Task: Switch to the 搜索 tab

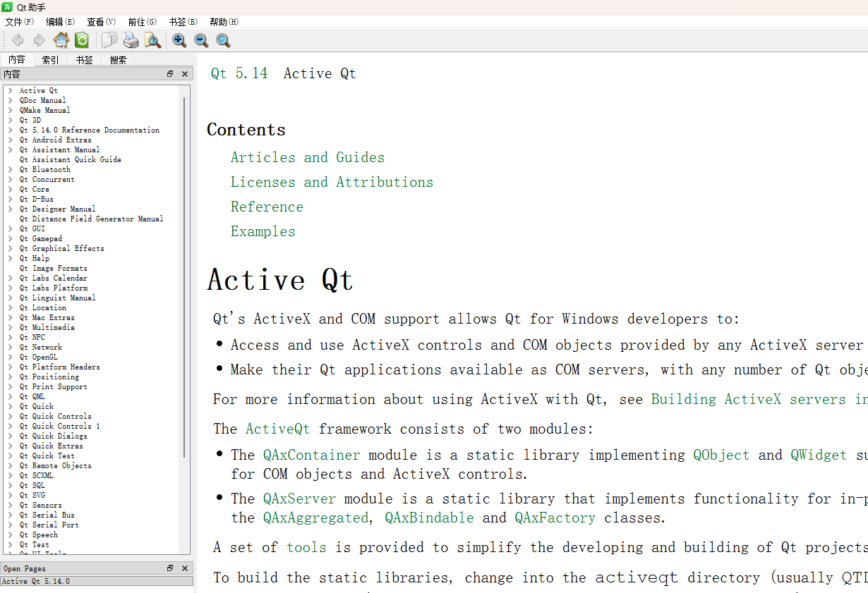Action: click(119, 60)
